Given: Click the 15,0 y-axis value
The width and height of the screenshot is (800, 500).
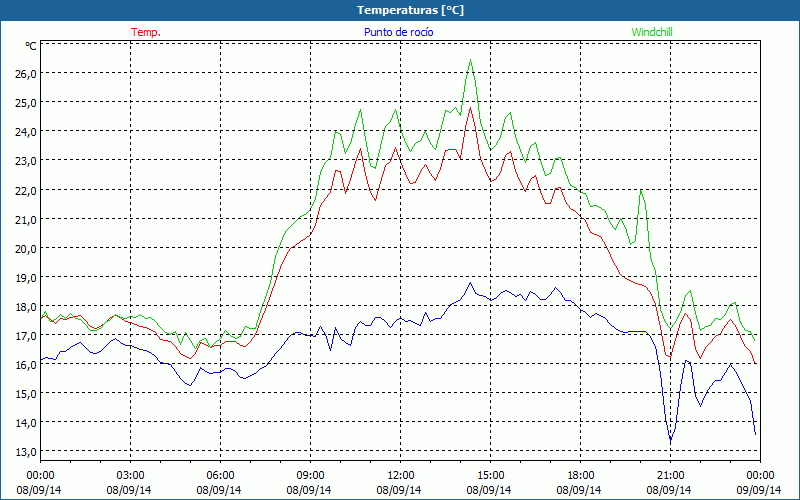Looking at the screenshot, I should [x=26, y=393].
